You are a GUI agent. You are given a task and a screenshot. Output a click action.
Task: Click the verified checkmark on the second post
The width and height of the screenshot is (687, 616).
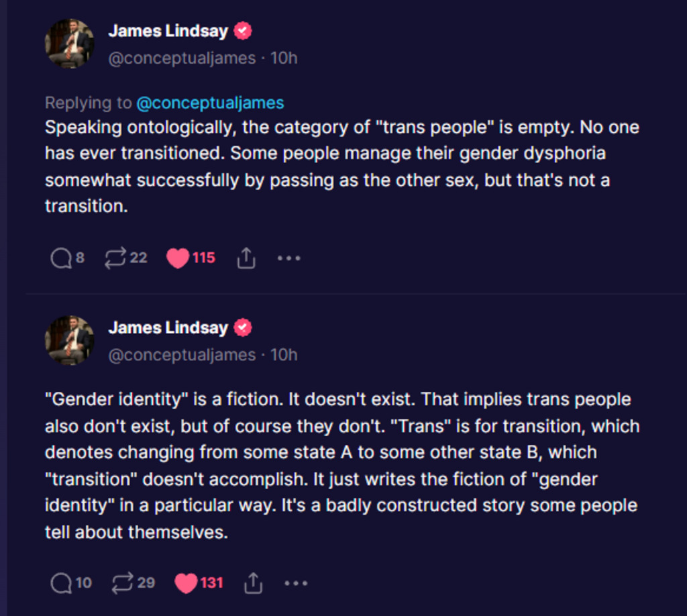point(243,327)
